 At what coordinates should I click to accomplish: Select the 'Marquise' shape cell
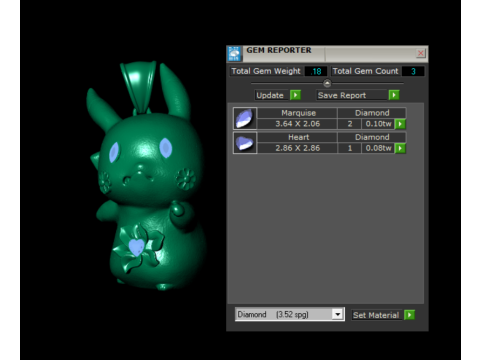[297, 113]
